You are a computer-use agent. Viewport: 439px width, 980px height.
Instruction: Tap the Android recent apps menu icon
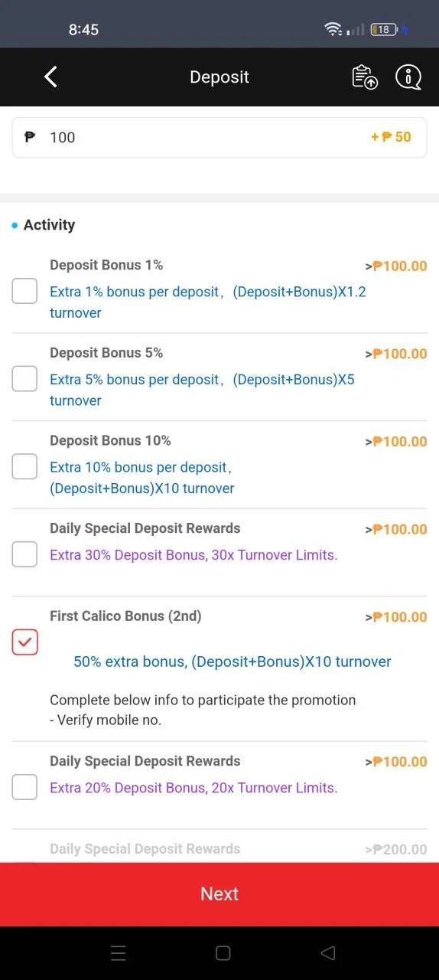pos(118,953)
